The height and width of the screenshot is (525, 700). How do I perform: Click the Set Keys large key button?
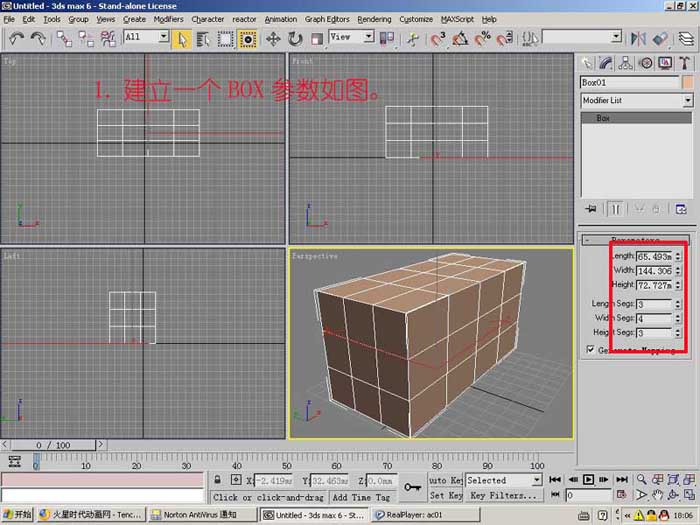coord(412,488)
